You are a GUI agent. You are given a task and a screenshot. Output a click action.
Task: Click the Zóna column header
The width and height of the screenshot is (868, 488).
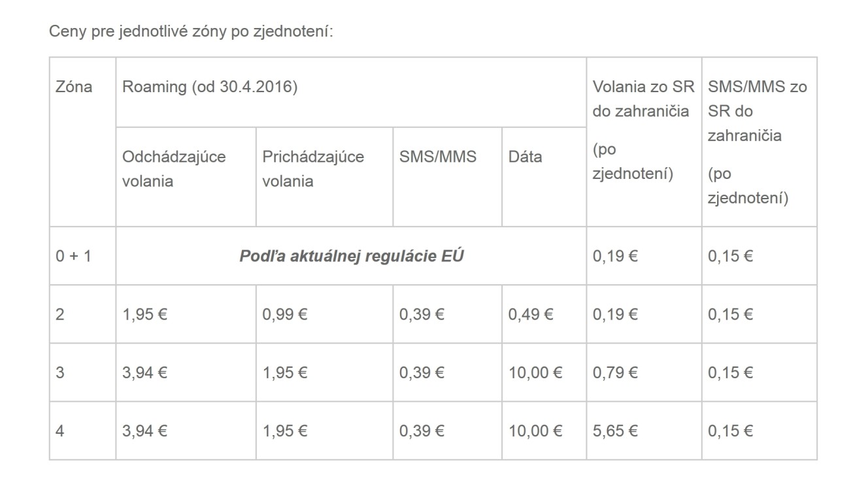(x=82, y=142)
